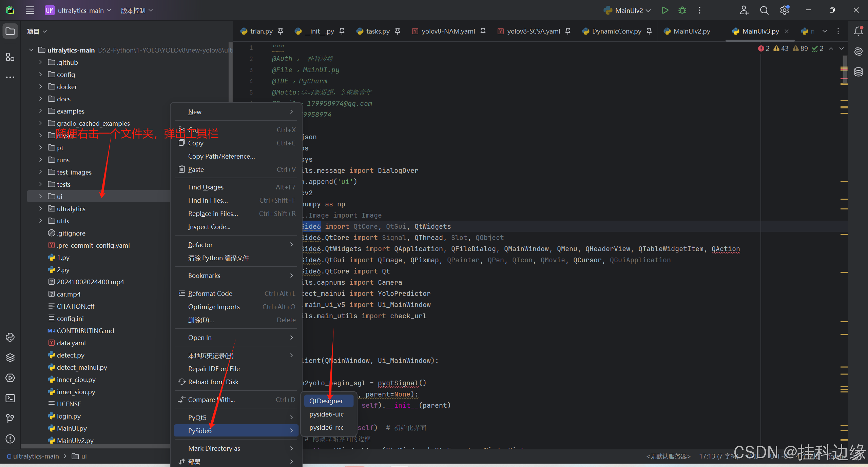The width and height of the screenshot is (868, 467).
Task: Open the Problems tool window icon
Action: 10,439
